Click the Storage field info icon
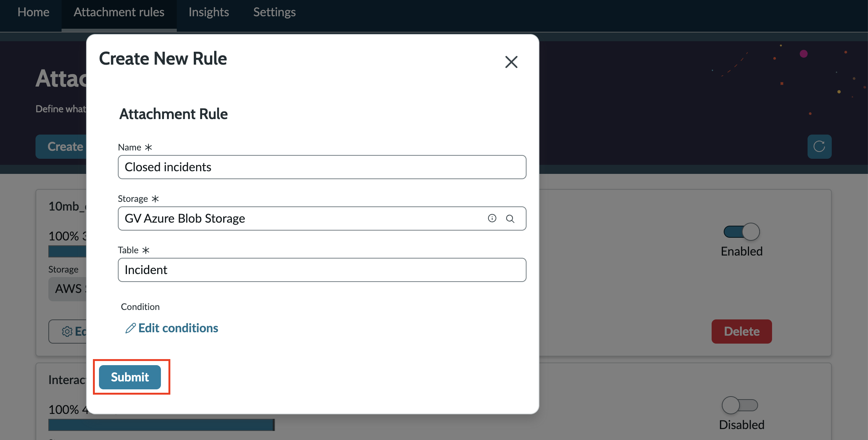This screenshot has width=868, height=440. [492, 218]
